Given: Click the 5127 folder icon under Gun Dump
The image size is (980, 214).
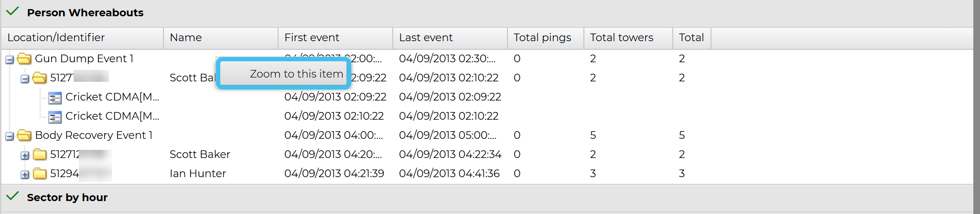Looking at the screenshot, I should click(x=40, y=78).
